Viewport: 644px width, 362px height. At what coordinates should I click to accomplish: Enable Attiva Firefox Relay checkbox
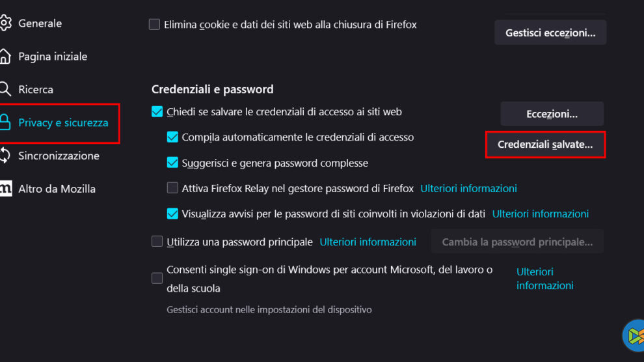[x=172, y=188]
